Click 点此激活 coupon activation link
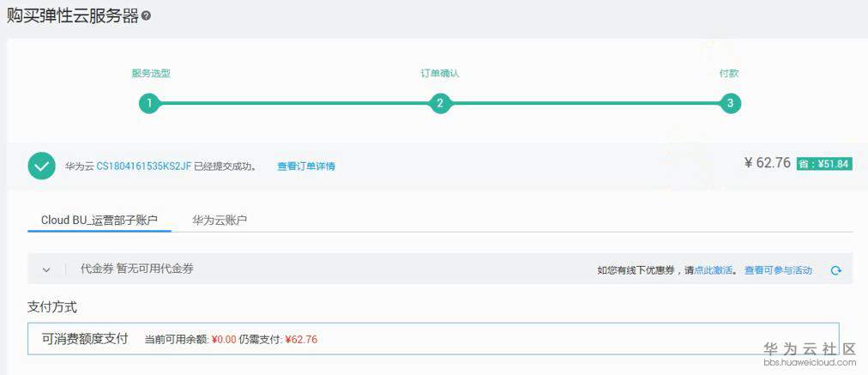The width and height of the screenshot is (868, 375). point(713,270)
